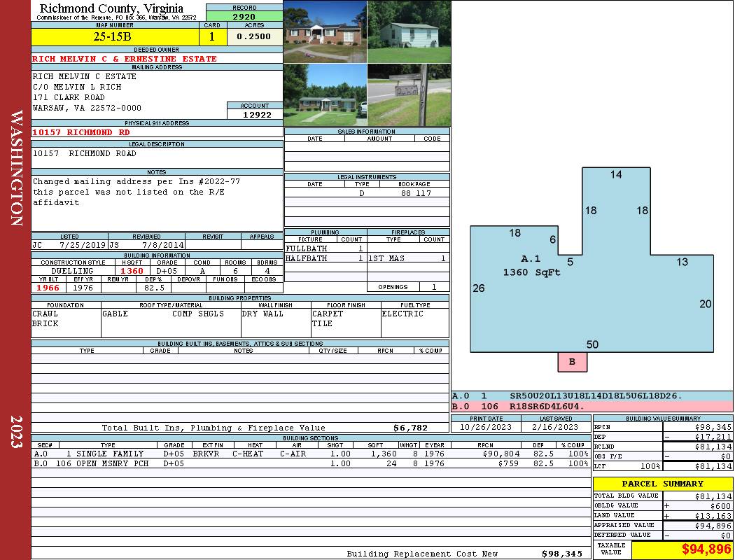735x560 pixels.
Task: Select the year built value 1966
Action: [x=48, y=288]
